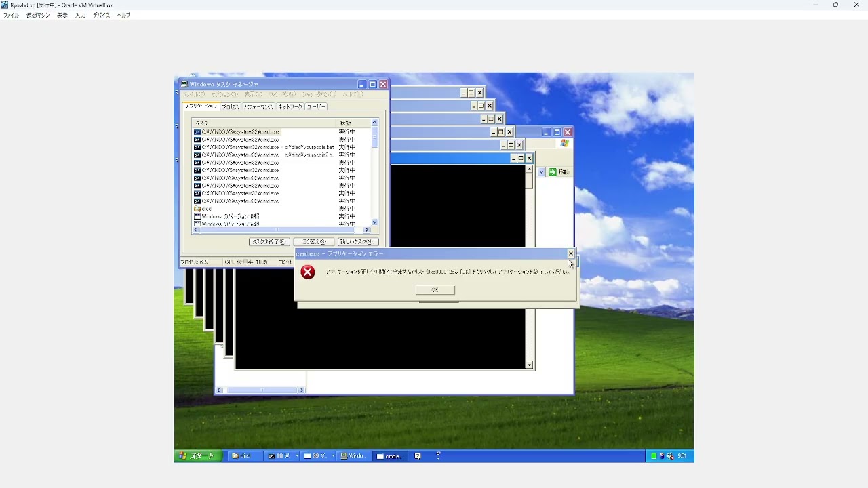
Task: Click the タスク column header
Action: (x=265, y=123)
